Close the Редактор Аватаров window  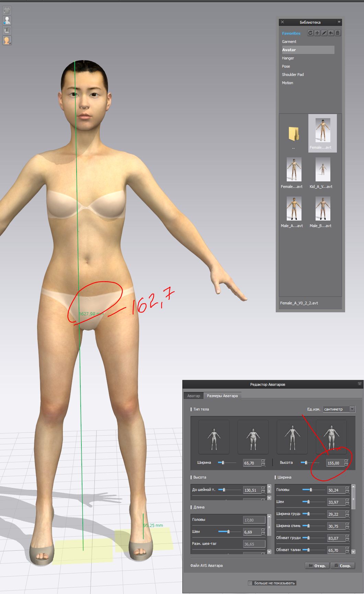click(360, 384)
